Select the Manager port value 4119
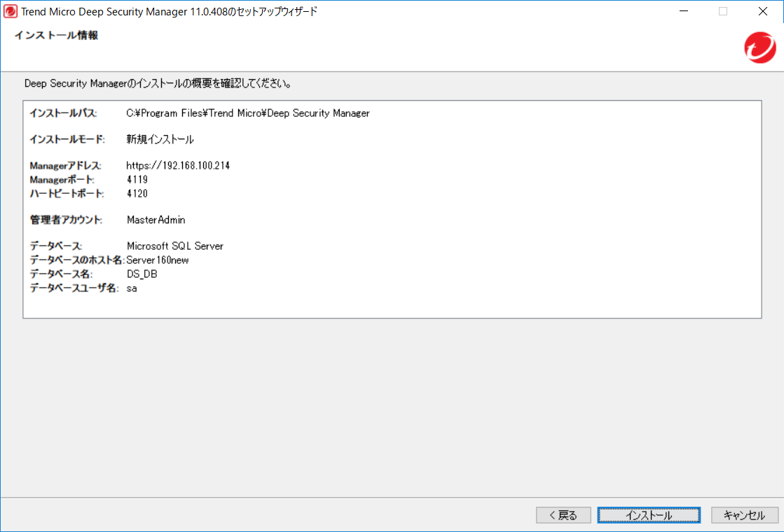Screen dimensions: 784x532 pos(137,179)
